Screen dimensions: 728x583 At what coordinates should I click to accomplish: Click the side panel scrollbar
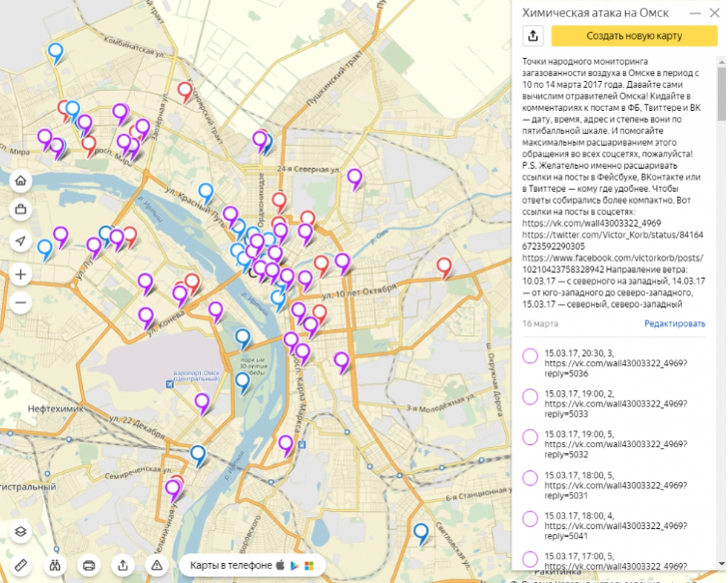(721, 299)
